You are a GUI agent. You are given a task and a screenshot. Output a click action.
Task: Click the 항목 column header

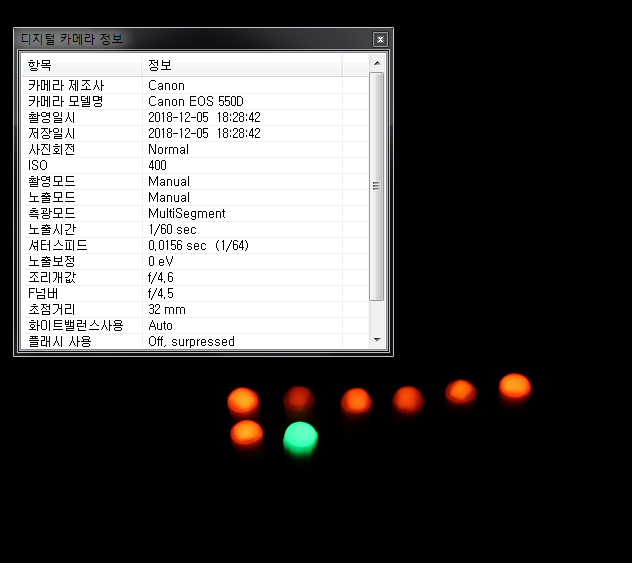[x=81, y=65]
